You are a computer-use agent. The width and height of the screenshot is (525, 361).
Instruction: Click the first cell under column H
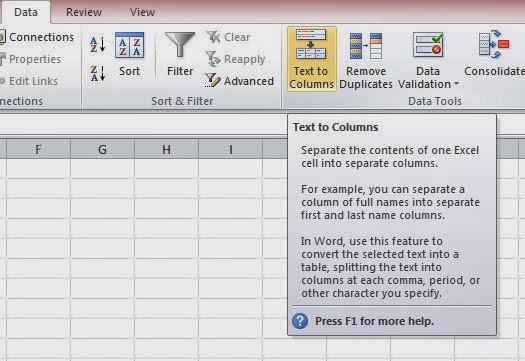coord(166,168)
